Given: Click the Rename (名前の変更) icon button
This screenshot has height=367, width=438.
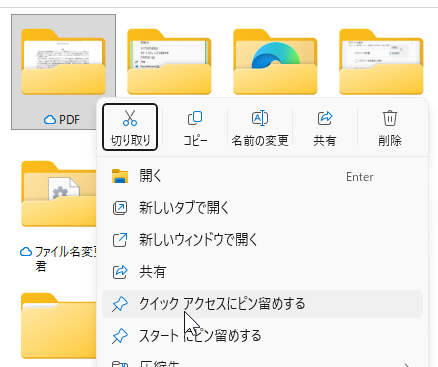Looking at the screenshot, I should coord(260,127).
